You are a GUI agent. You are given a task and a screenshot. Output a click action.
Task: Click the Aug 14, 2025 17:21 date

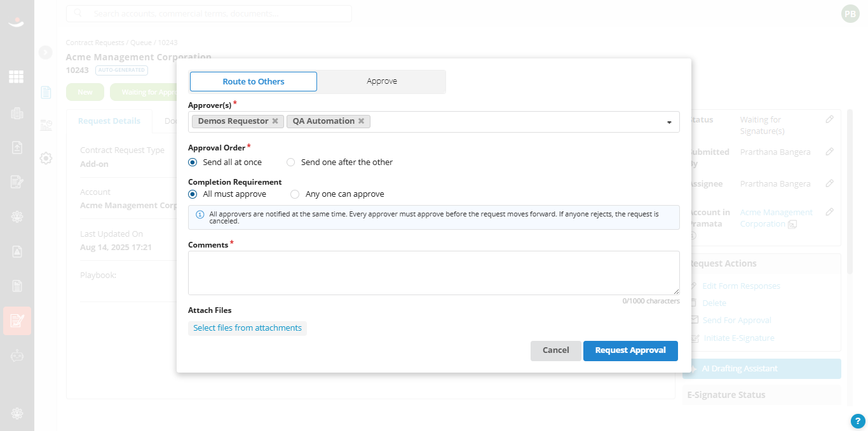tap(116, 247)
